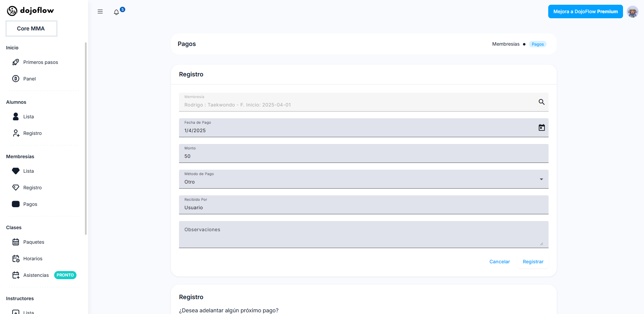Click the hamburger menu icon
Viewport: 644px width, 314px height.
coord(100,11)
